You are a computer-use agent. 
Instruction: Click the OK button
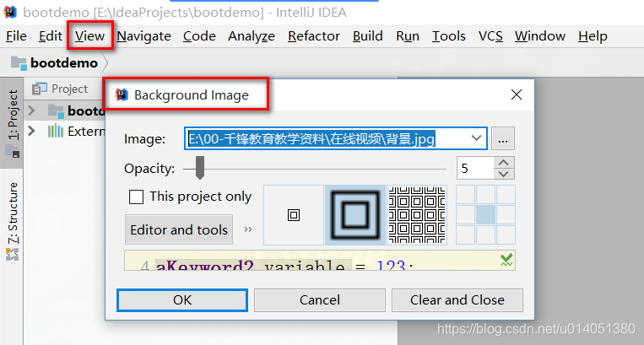point(182,300)
